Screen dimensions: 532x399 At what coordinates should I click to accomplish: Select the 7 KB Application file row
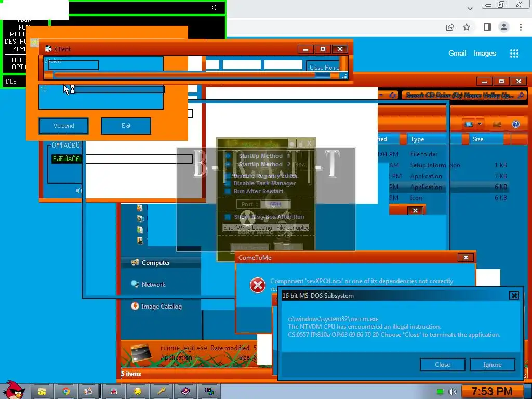448,176
